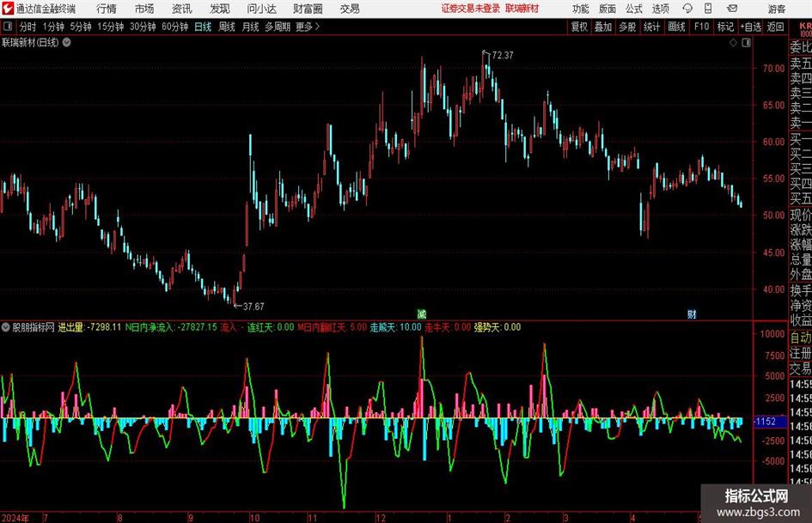
Task: Open the 功能 menu
Action: tap(581, 9)
